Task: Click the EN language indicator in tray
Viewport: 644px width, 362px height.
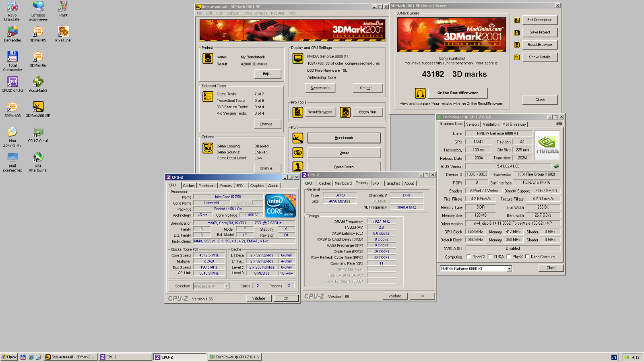Action: tap(614, 357)
